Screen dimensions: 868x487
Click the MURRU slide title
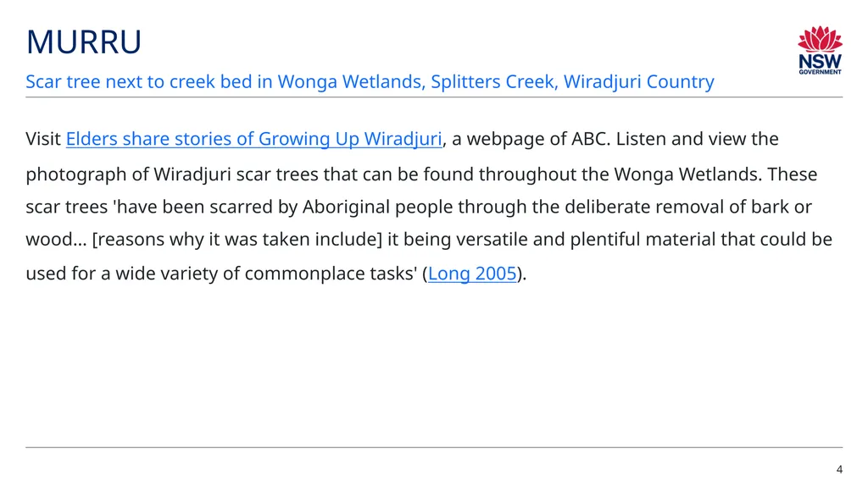pos(84,42)
